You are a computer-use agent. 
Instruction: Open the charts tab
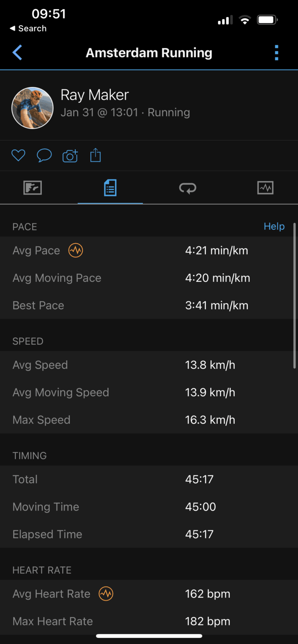tap(265, 188)
